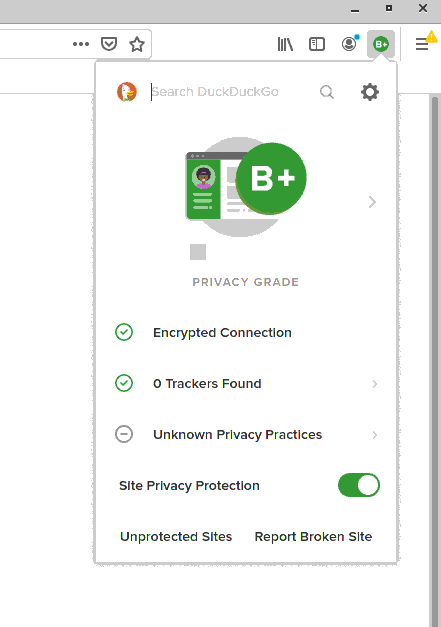Image resolution: width=441 pixels, height=627 pixels.
Task: Click the DuckDuckGo B+ extension toolbar icon
Action: point(381,44)
